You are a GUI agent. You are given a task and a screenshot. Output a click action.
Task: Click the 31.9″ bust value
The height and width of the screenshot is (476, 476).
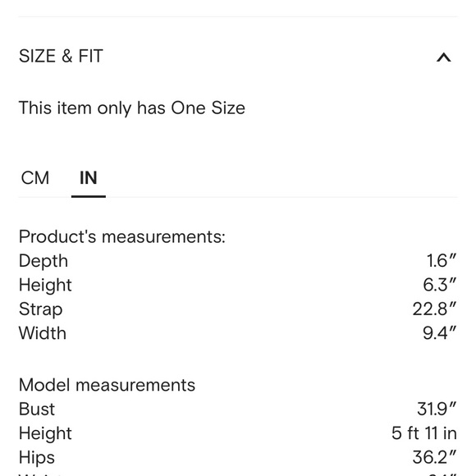(x=437, y=409)
